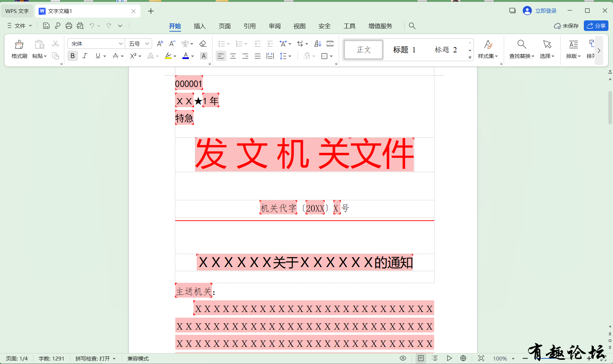This screenshot has height=364, width=613.
Task: Apply italic formatting
Action: 85,56
